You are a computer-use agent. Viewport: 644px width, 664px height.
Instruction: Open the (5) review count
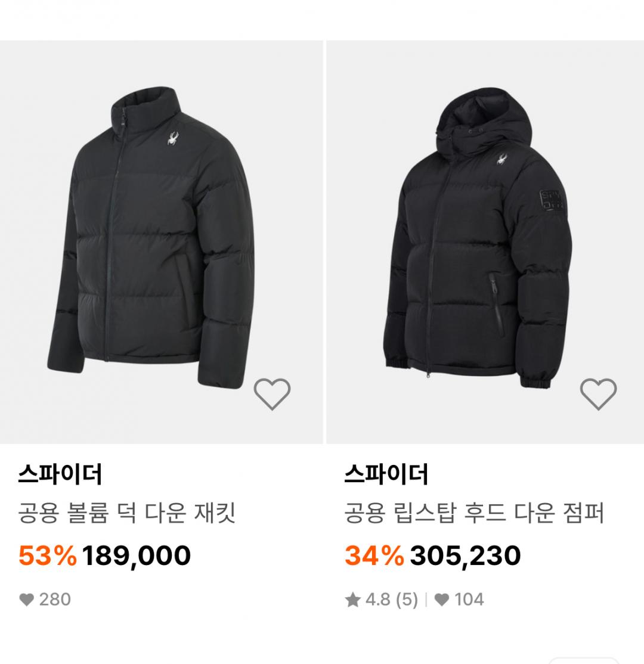pos(406,600)
